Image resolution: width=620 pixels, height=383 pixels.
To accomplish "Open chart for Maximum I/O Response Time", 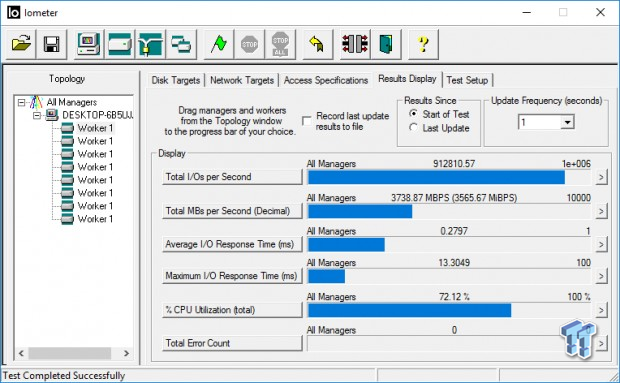I will pyautogui.click(x=601, y=276).
